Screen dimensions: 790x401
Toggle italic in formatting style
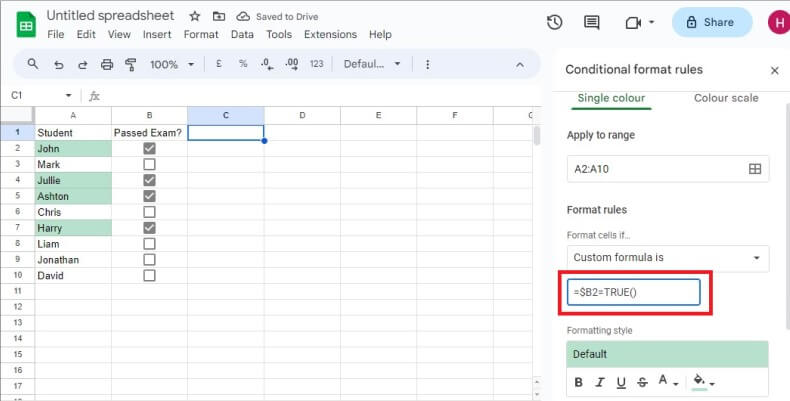click(600, 382)
